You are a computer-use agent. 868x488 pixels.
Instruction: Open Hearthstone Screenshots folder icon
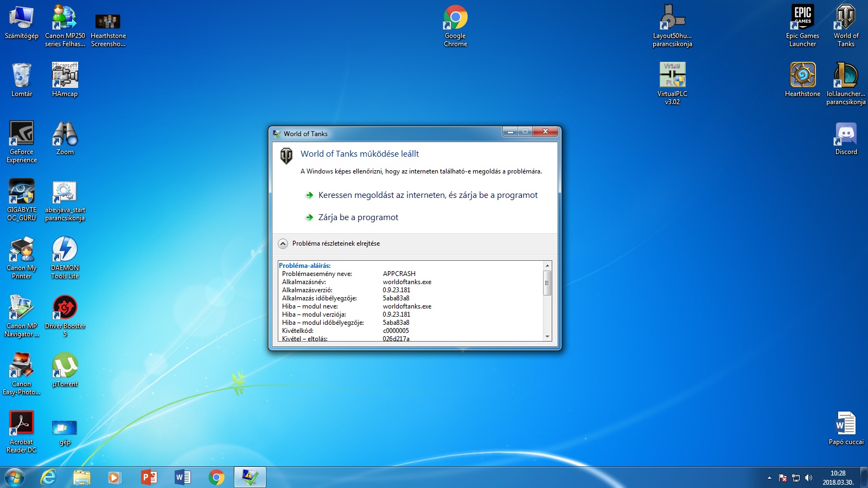click(x=108, y=30)
